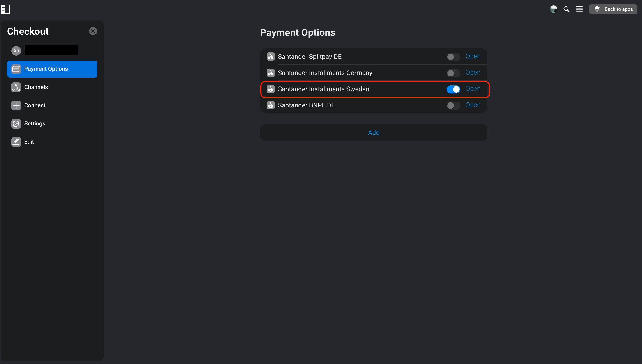The image size is (642, 364).
Task: Click the Santander BNPL DE flame icon
Action: [x=270, y=105]
